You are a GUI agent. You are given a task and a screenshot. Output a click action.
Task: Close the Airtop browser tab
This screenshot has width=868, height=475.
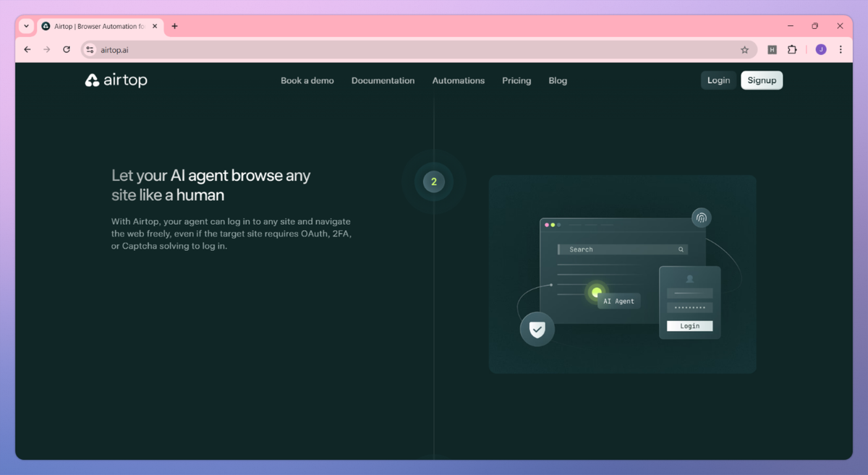[x=155, y=26]
